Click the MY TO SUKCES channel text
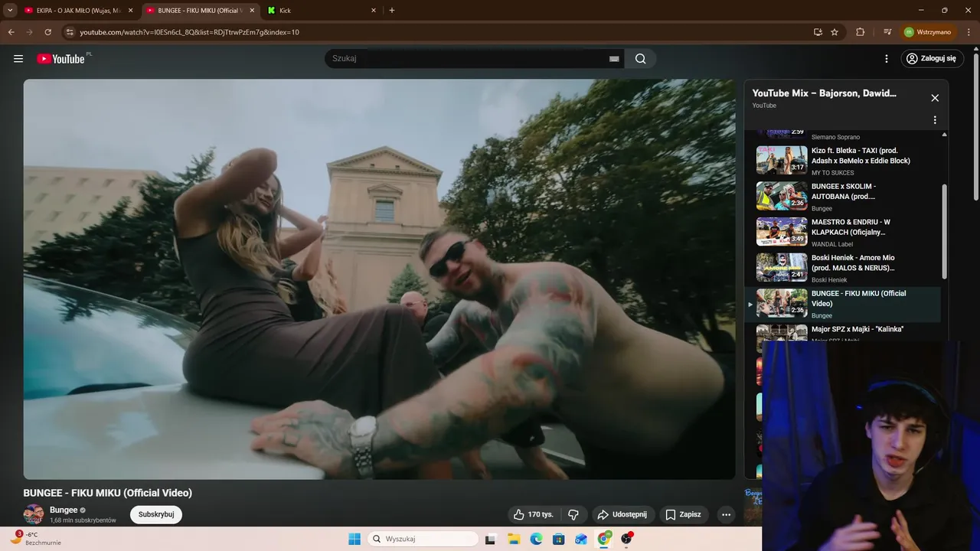The image size is (980, 551). [x=832, y=173]
